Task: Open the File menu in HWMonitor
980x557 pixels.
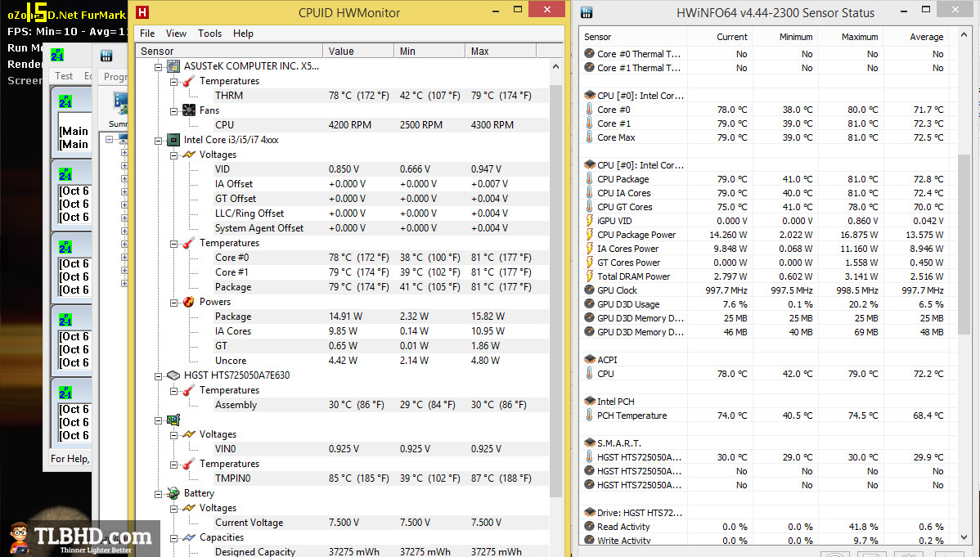Action: (147, 34)
